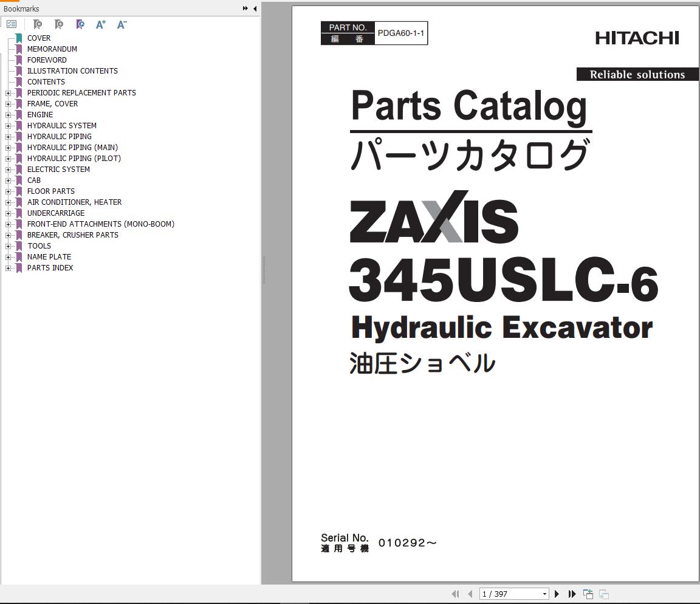Click the add new bookmark icon

[59, 24]
